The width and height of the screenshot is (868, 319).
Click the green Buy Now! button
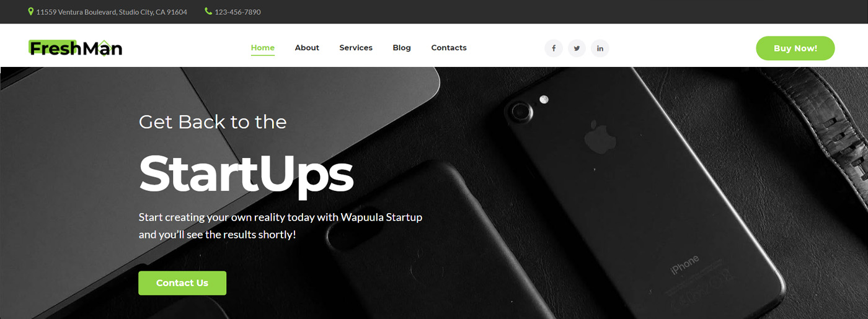[795, 48]
